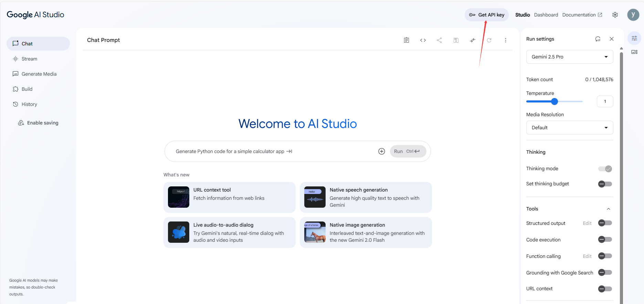Click the Temperature slider handle
Image resolution: width=644 pixels, height=304 pixels.
tap(554, 101)
